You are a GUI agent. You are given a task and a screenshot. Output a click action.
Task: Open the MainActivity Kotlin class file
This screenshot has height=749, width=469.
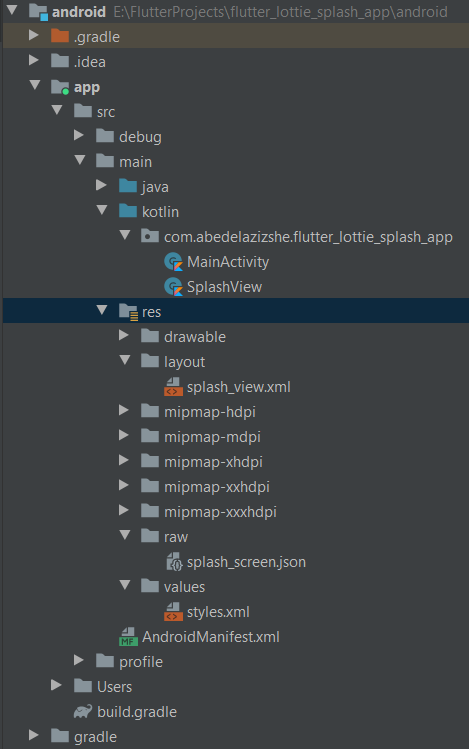coord(228,262)
